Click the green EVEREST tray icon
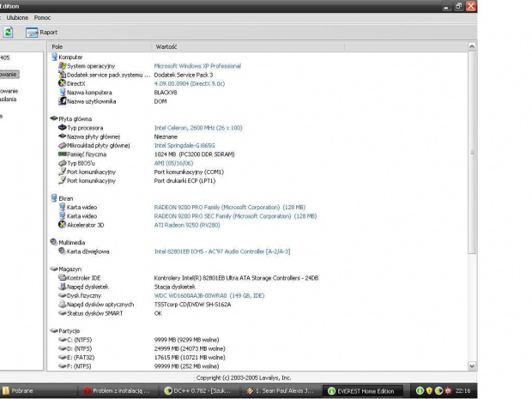 pos(420,391)
